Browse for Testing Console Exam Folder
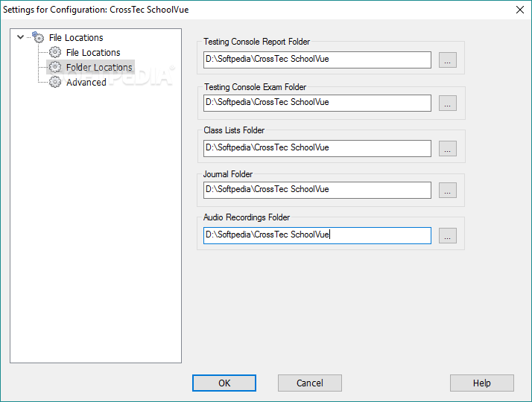This screenshot has height=402, width=532. [x=448, y=103]
